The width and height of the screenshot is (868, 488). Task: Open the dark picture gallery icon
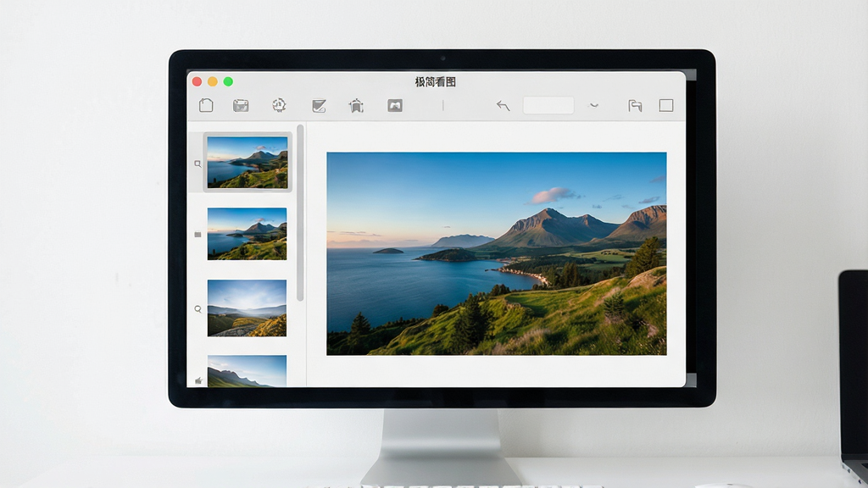tap(395, 106)
